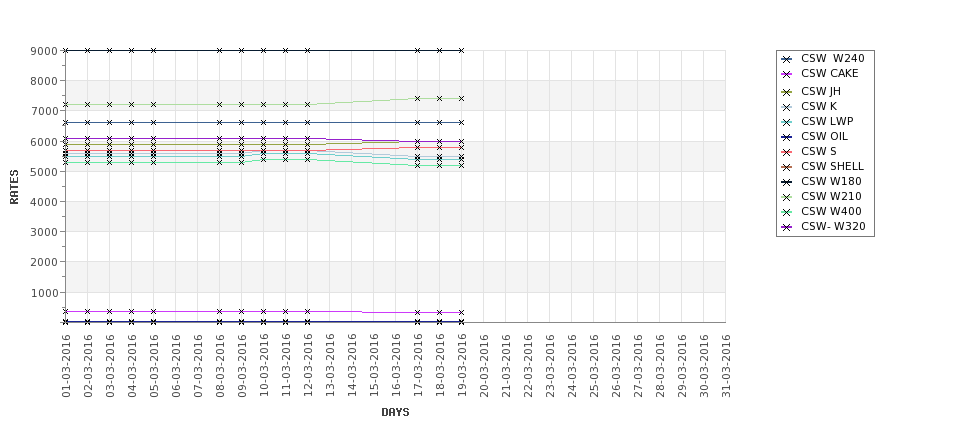
Task: Select the 22-03-2016 date label
Action: pos(528,366)
